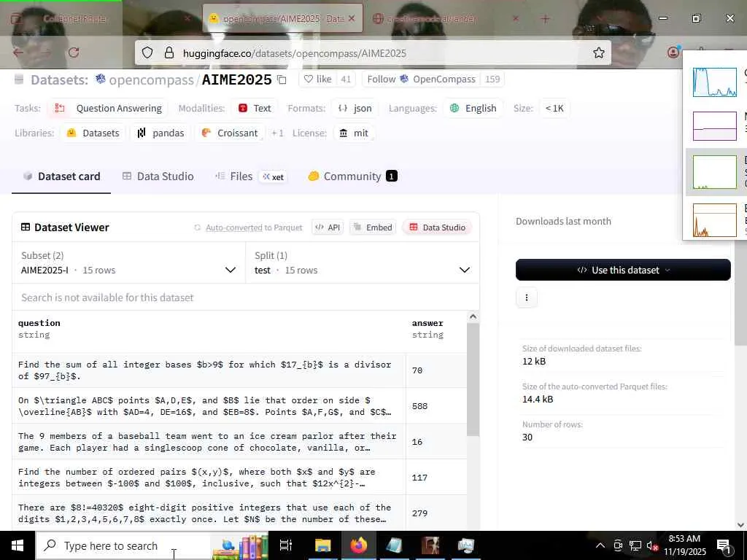Open the muted volume tray icon
The width and height of the screenshot is (747, 560).
tap(652, 545)
